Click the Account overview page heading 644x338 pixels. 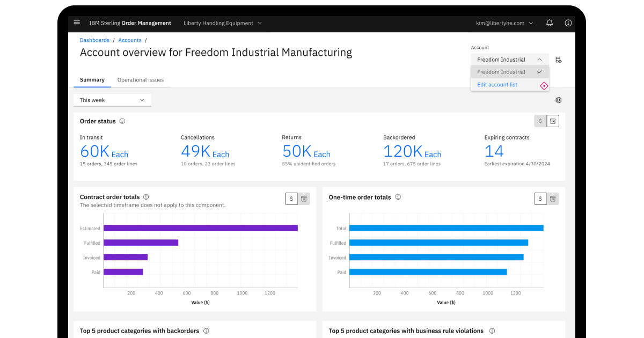coord(216,53)
